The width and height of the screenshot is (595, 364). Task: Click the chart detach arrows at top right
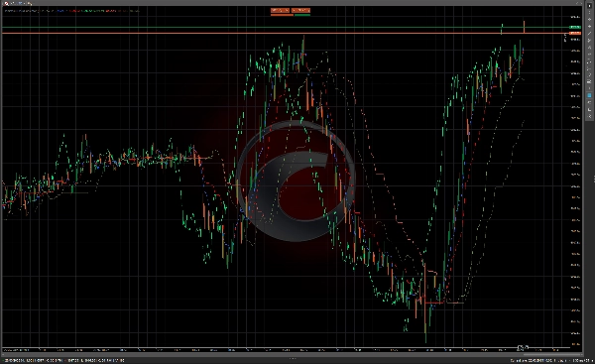pos(578,3)
